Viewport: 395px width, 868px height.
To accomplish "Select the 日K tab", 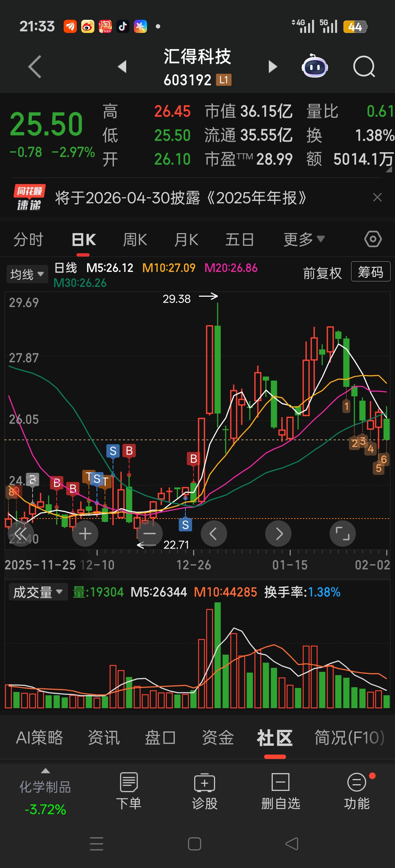I will pyautogui.click(x=84, y=240).
